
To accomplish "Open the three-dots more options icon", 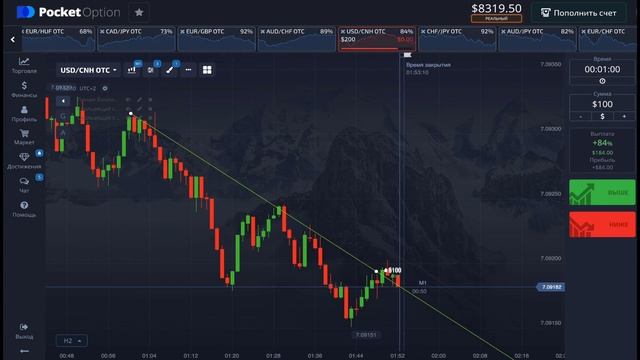I will (x=188, y=70).
